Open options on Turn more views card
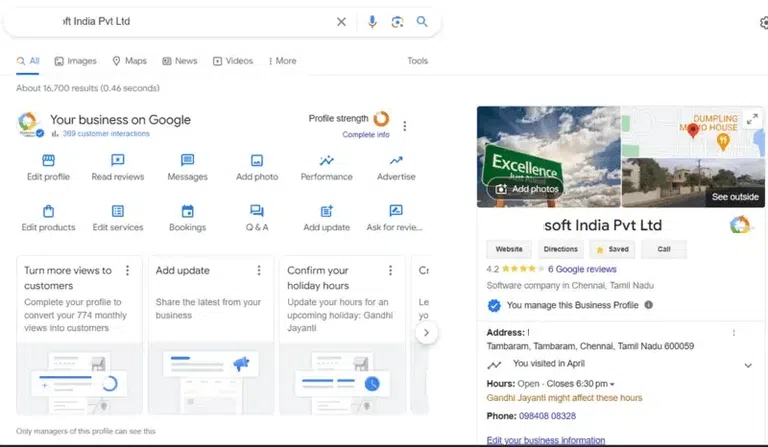Screen dimensions: 768x447 [x=127, y=270]
